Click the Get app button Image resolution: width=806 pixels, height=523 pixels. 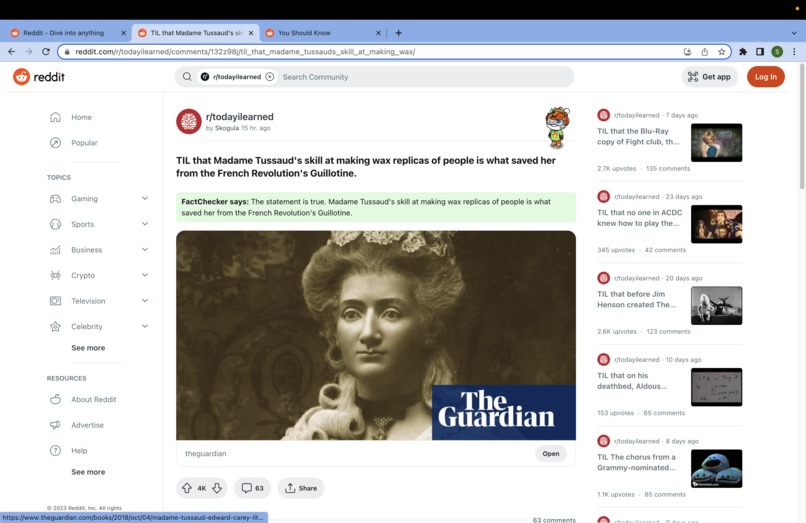[709, 77]
